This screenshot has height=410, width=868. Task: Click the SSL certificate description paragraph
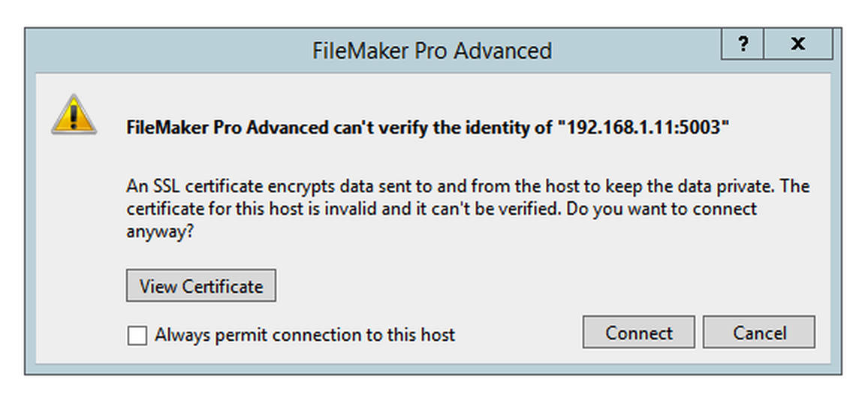[466, 208]
